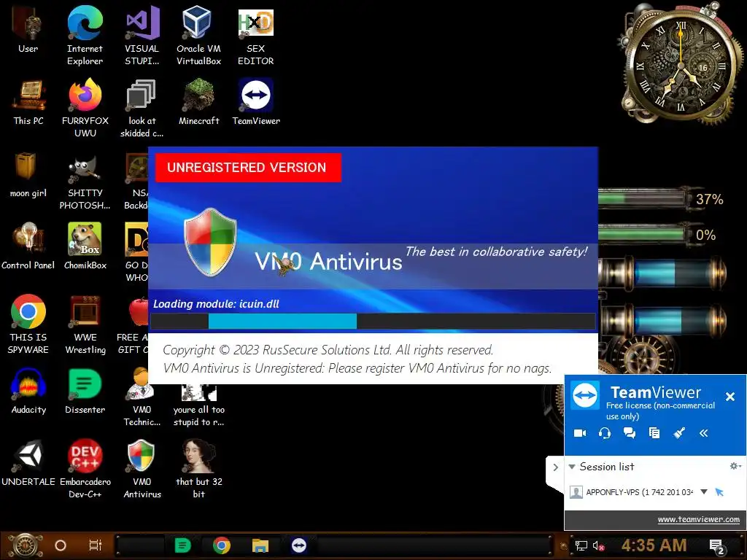Open Chrome from the taskbar
The image size is (747, 560).
[222, 545]
